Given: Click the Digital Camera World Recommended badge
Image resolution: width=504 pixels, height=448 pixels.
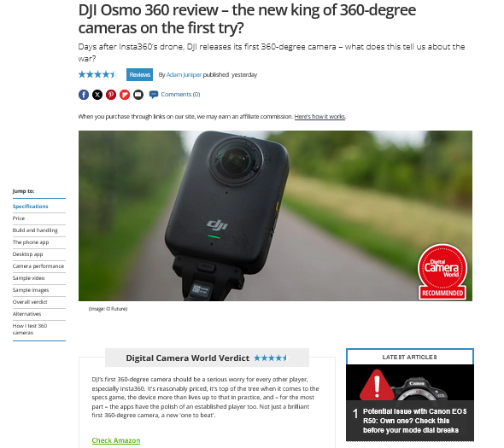Looking at the screenshot, I should 442,272.
